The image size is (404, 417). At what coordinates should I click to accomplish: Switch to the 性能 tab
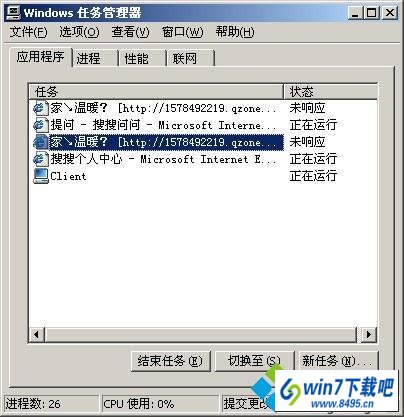pos(143,59)
